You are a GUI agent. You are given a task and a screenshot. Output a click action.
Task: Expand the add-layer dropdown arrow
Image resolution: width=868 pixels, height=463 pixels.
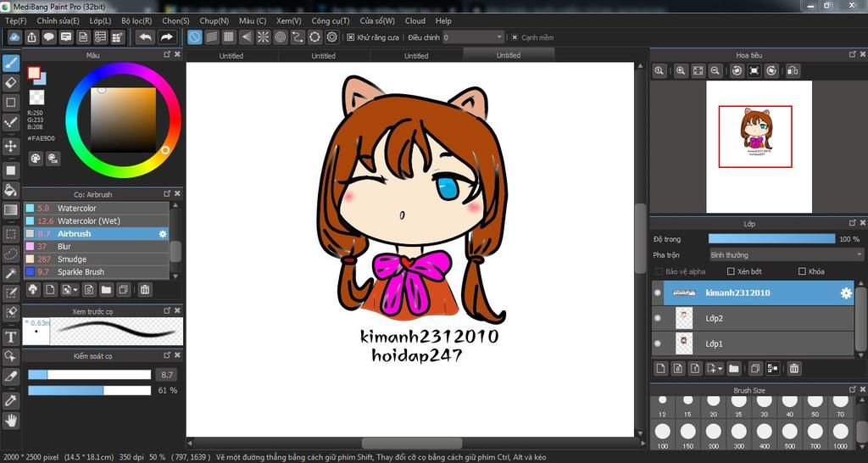click(721, 369)
